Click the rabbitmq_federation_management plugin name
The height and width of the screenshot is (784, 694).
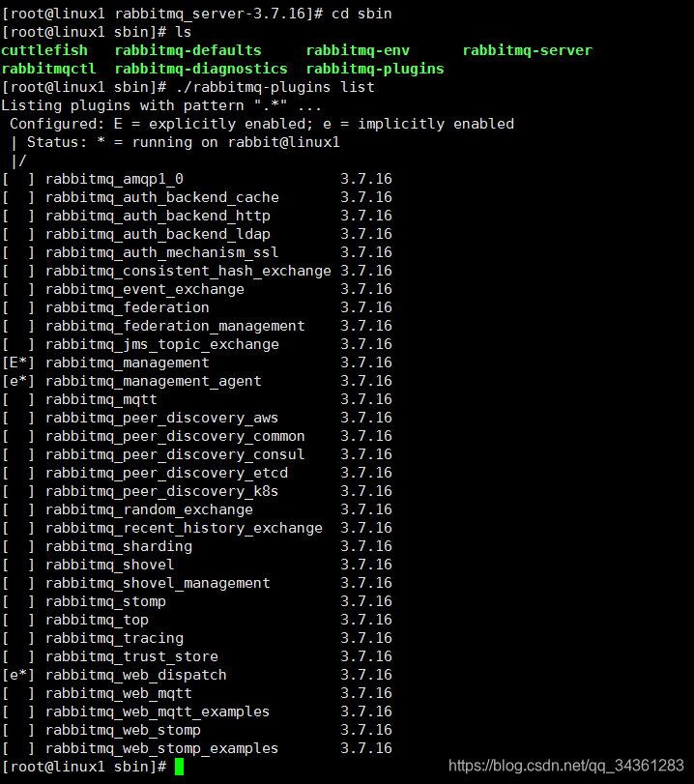click(175, 326)
